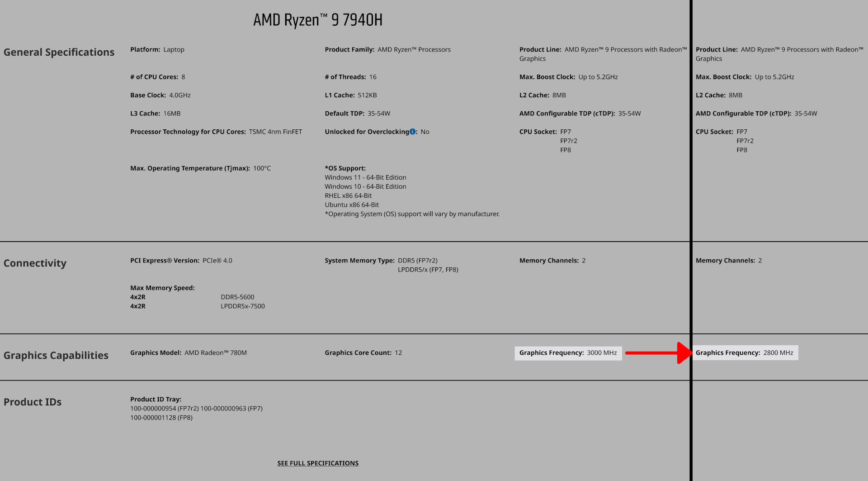This screenshot has width=868, height=481.
Task: Click the LPDDR5x-7500 memory speed value
Action: point(243,306)
